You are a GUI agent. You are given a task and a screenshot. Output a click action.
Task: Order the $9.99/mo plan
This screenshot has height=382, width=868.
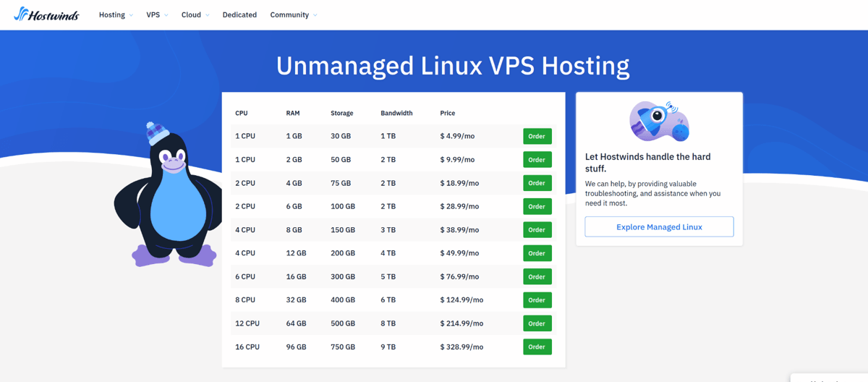coord(537,159)
